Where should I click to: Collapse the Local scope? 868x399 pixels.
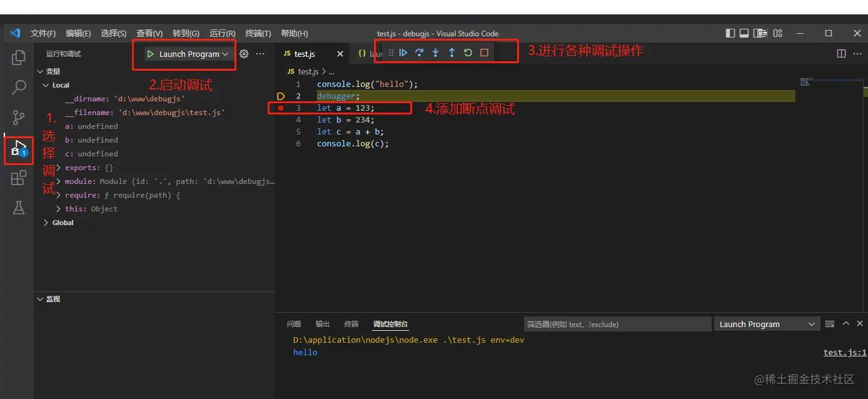point(46,85)
